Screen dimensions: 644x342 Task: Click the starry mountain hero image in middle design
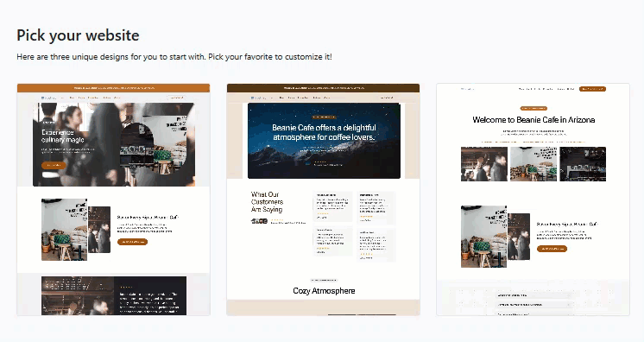[324, 141]
